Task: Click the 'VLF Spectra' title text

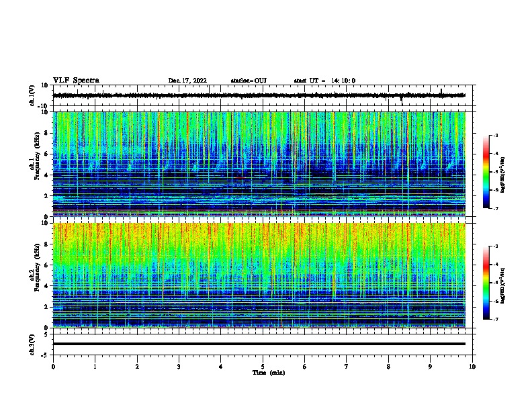Action: tap(76, 81)
